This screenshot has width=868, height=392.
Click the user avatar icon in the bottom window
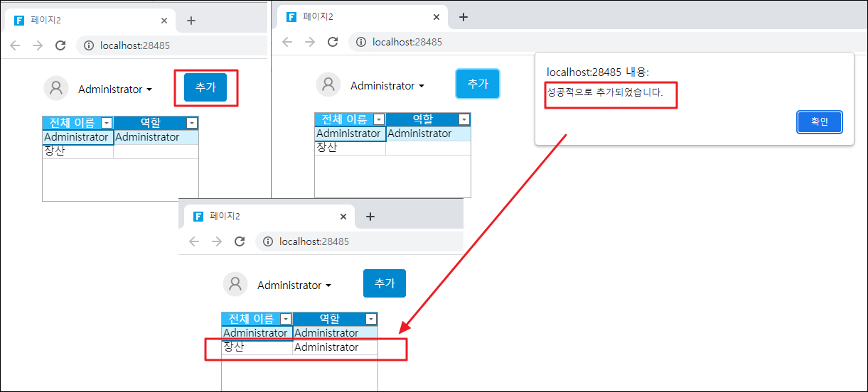pyautogui.click(x=235, y=285)
